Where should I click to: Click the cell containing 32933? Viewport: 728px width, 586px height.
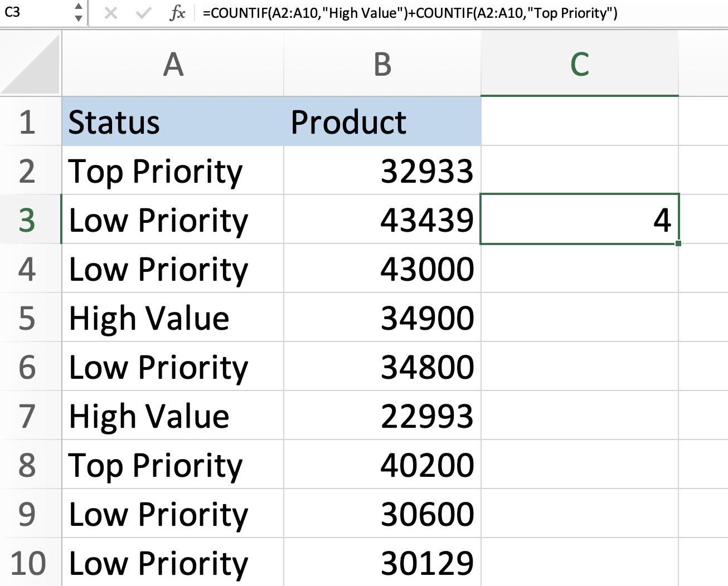(382, 170)
